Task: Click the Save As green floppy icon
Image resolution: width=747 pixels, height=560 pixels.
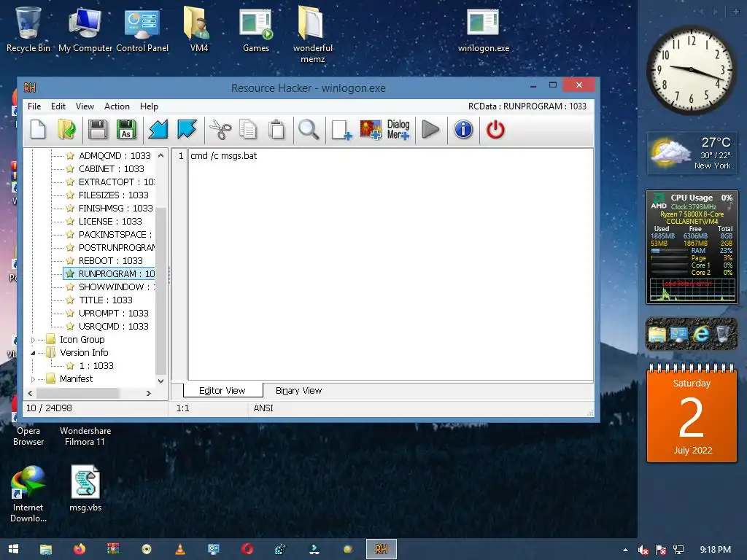Action: (x=126, y=130)
